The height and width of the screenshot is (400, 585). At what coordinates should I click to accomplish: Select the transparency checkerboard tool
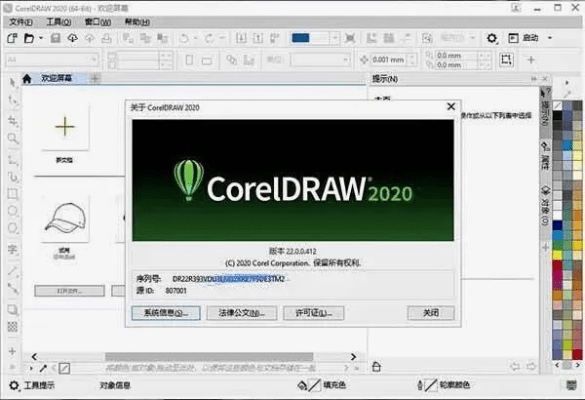pyautogui.click(x=13, y=327)
